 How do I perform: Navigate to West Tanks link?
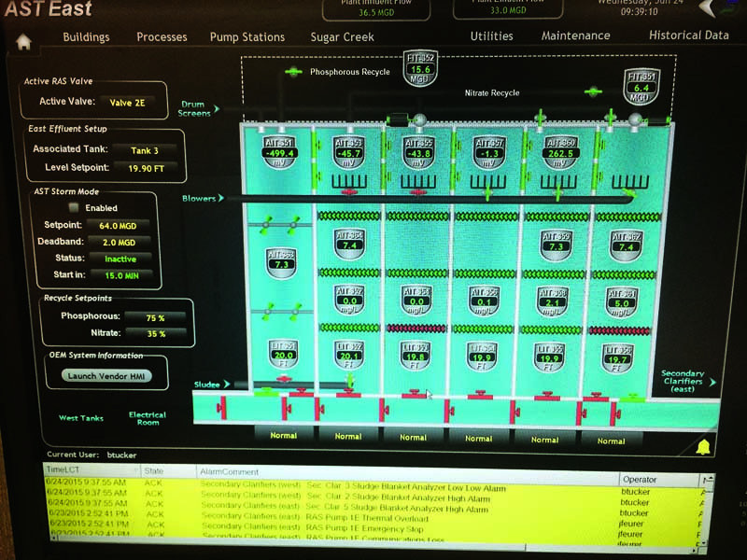[x=81, y=418]
